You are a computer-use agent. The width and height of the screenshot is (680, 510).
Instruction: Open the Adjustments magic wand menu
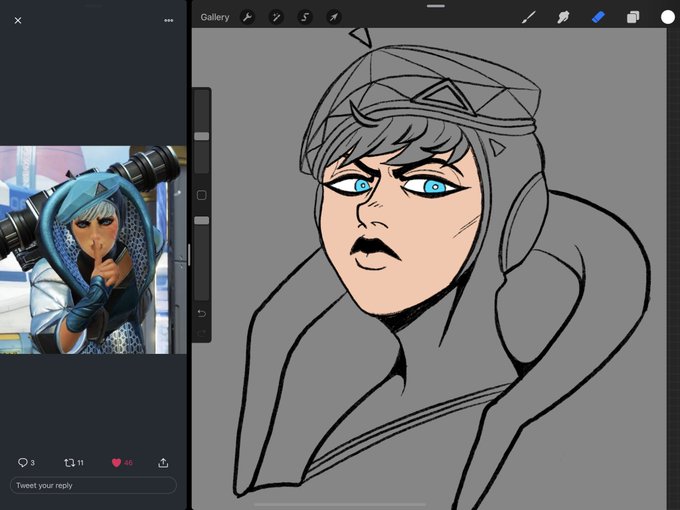point(276,17)
